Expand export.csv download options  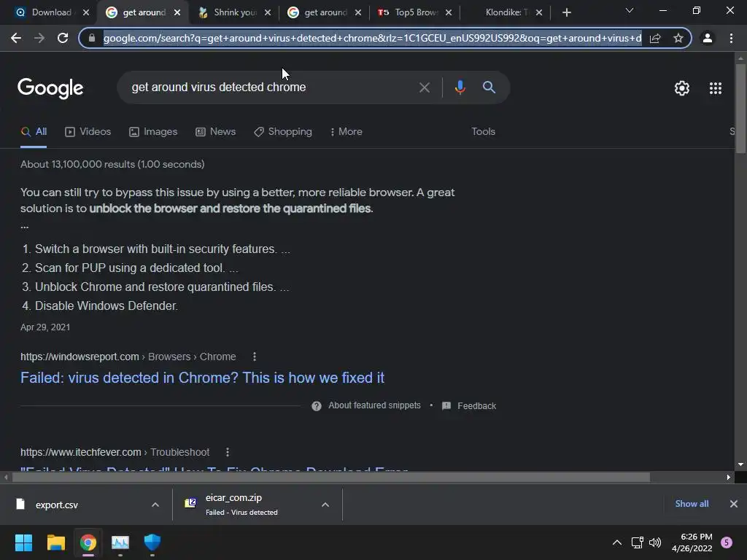tap(155, 505)
